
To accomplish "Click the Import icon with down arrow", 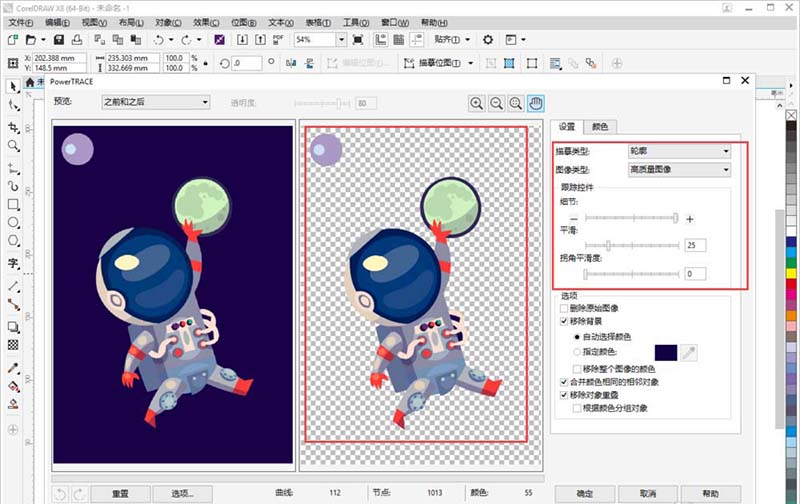I will (x=242, y=39).
